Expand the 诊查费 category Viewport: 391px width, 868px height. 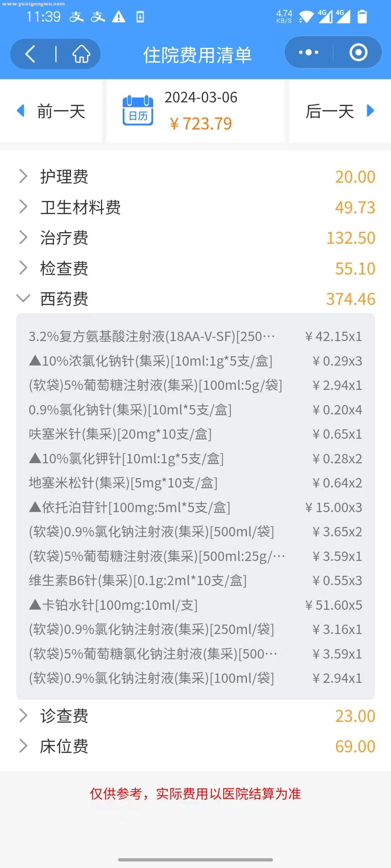click(x=195, y=716)
